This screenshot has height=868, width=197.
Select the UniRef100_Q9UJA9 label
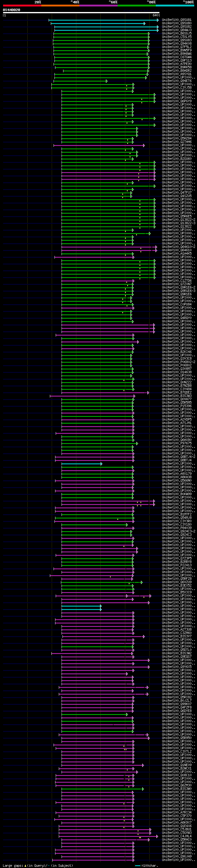pos(177,856)
